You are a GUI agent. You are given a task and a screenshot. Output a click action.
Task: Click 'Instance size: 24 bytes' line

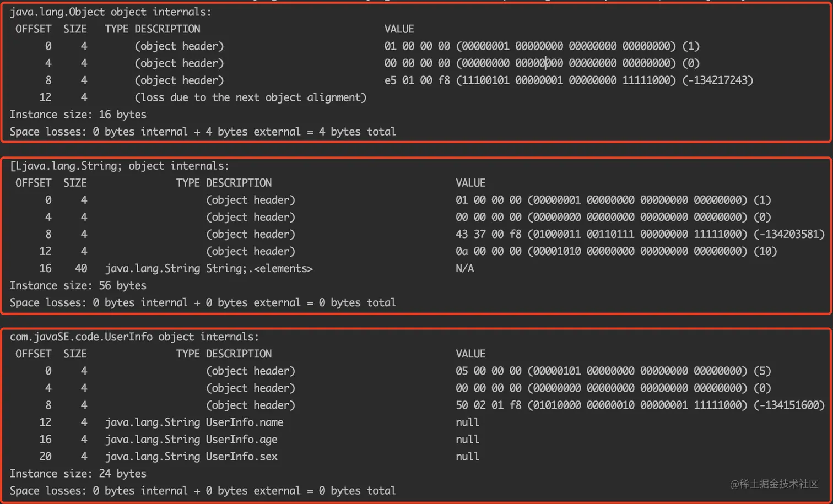click(78, 473)
